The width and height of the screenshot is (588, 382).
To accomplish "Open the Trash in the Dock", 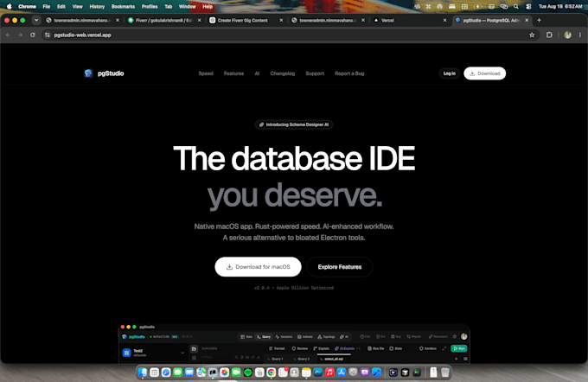I will (x=445, y=372).
